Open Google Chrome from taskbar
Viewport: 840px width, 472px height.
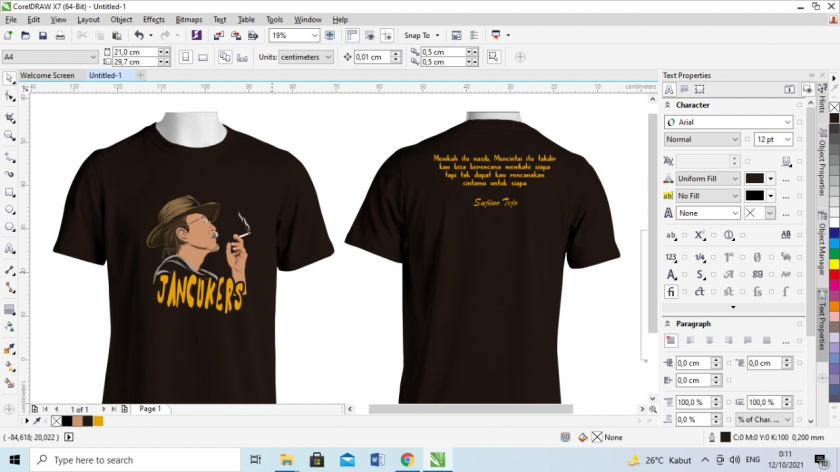click(407, 460)
